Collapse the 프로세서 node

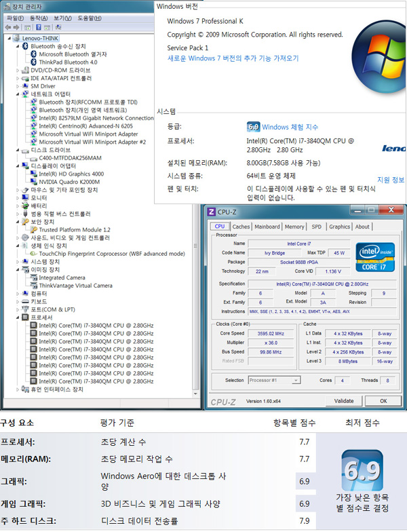pyautogui.click(x=18, y=318)
